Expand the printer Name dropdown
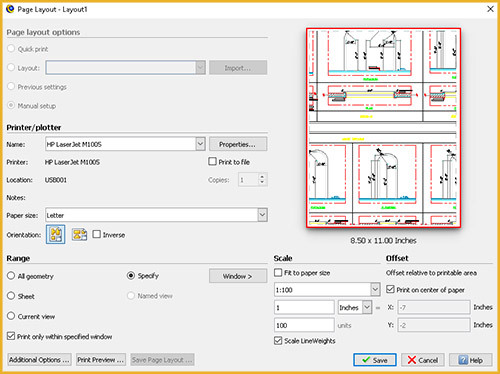This screenshot has height=374, width=500. coord(200,144)
